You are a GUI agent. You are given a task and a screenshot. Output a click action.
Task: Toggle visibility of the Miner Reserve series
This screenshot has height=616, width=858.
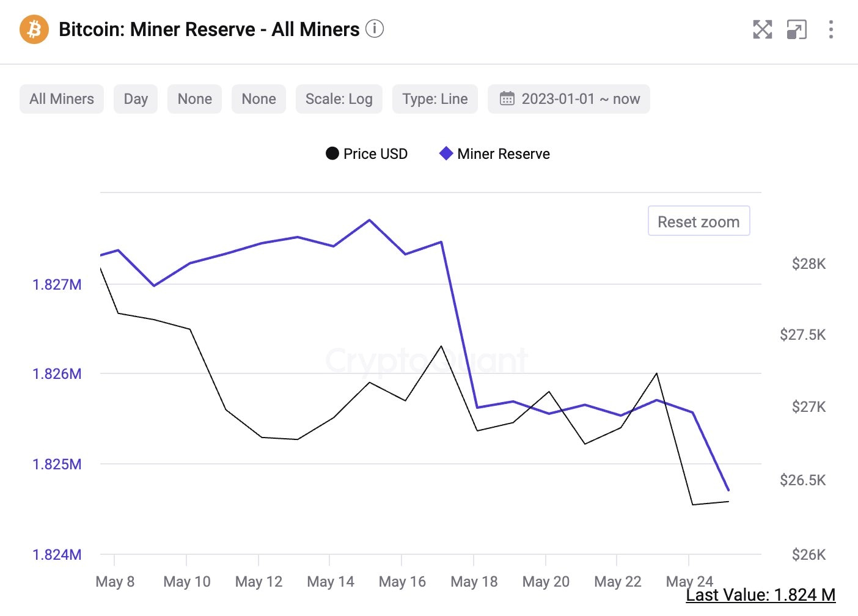point(495,153)
